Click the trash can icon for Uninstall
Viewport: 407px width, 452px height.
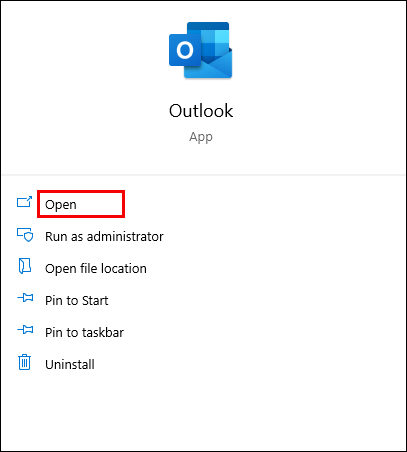point(24,362)
